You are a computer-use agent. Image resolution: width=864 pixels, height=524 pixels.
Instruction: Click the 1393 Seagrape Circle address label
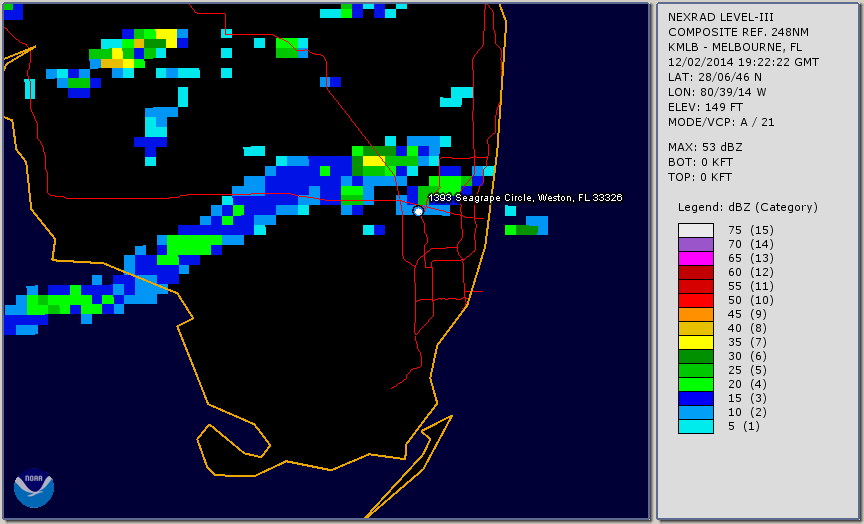coord(525,198)
